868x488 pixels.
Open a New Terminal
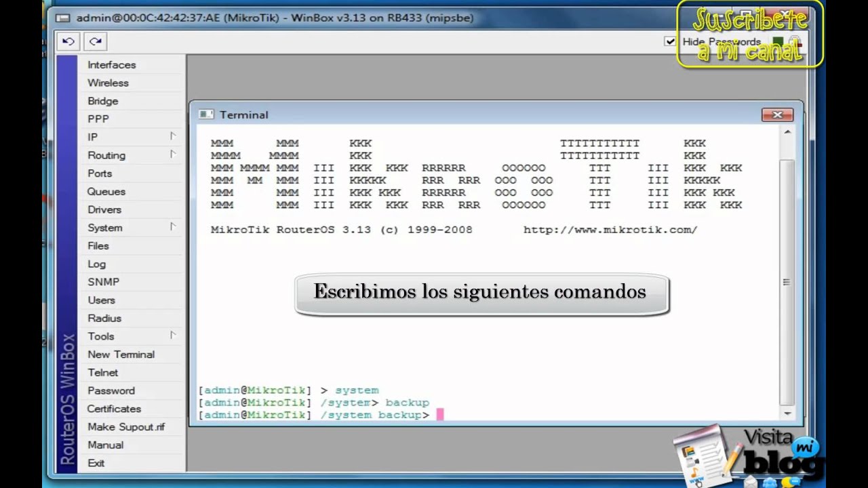[x=121, y=354]
